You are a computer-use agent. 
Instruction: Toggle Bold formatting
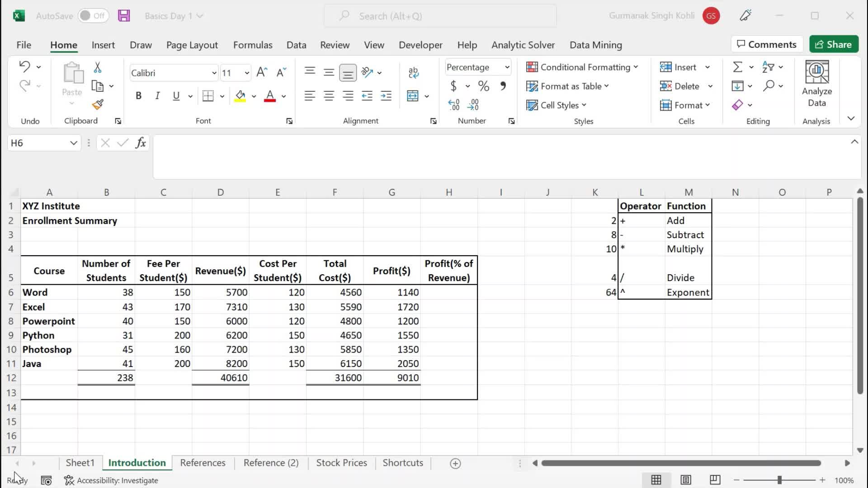click(x=138, y=96)
